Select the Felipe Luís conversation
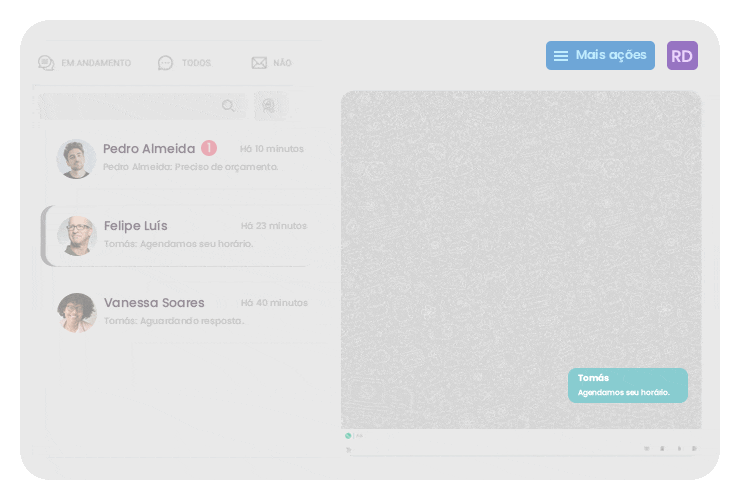The height and width of the screenshot is (500, 740). click(x=190, y=235)
